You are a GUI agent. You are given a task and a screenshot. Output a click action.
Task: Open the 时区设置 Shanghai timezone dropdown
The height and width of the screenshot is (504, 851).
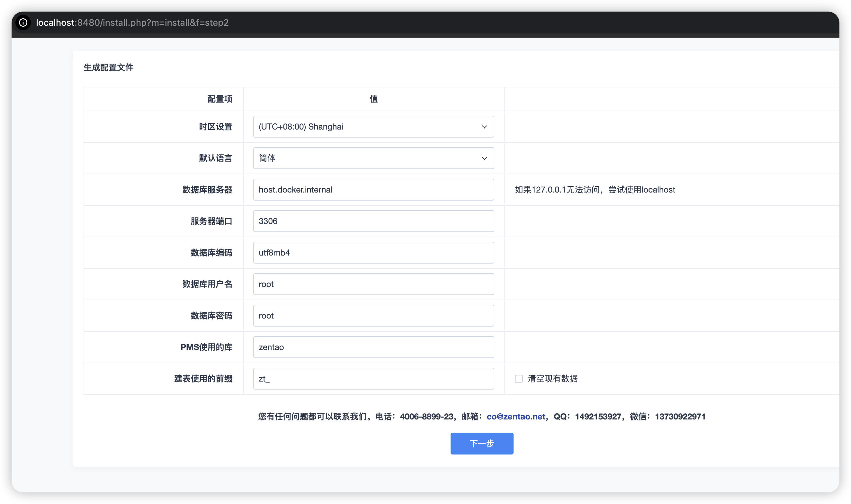(x=373, y=127)
